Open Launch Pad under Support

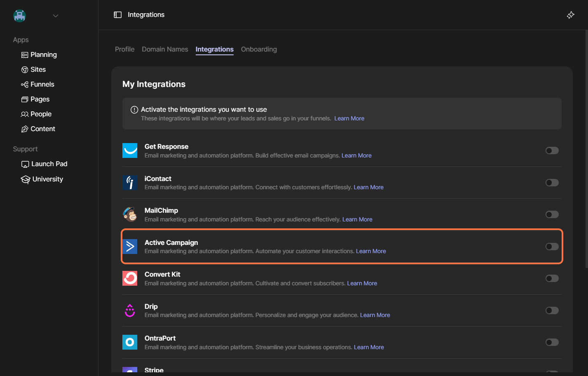(49, 164)
